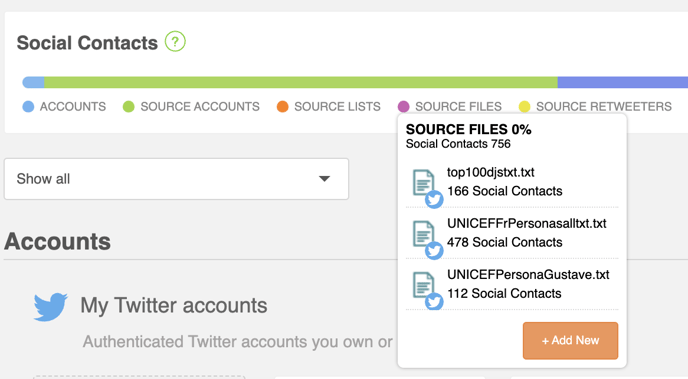Image resolution: width=688 pixels, height=379 pixels.
Task: Select the green SOURCE ACCOUNTS legend dot
Action: 129,107
